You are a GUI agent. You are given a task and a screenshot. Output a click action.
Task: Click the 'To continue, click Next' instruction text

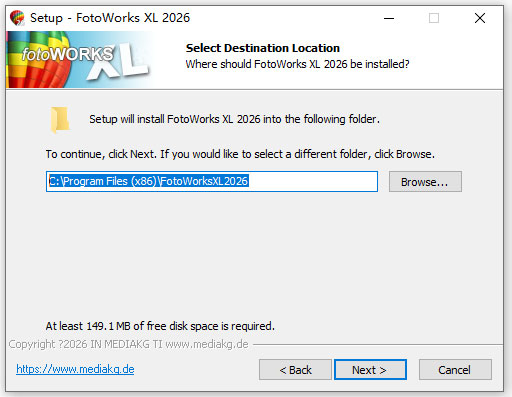tap(240, 154)
